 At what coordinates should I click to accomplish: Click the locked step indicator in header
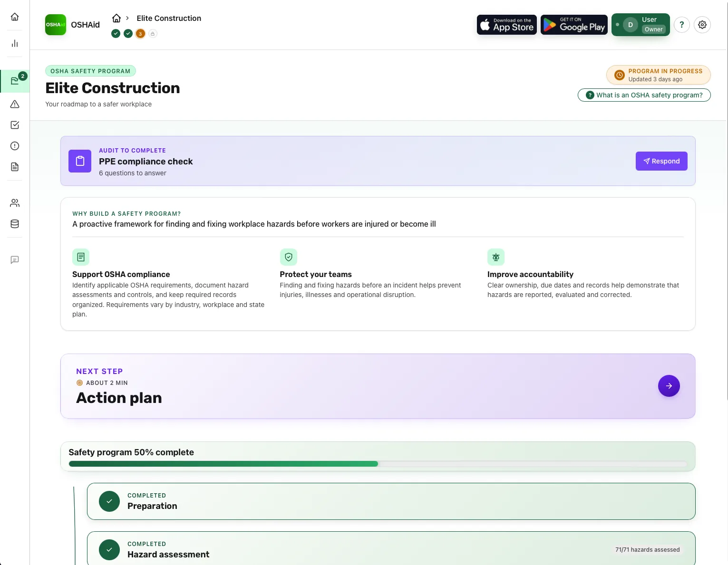[153, 34]
